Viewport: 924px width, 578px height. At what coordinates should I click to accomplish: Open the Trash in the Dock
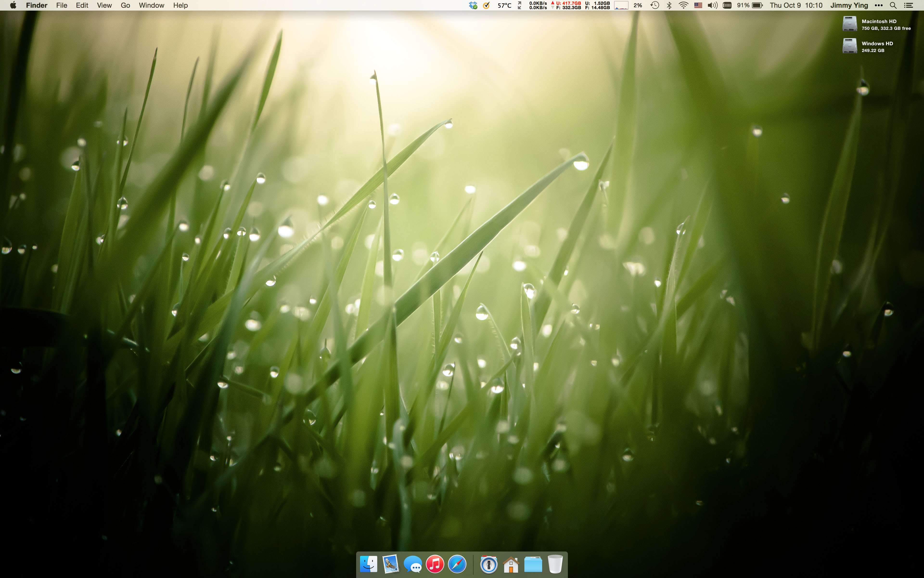pyautogui.click(x=555, y=564)
